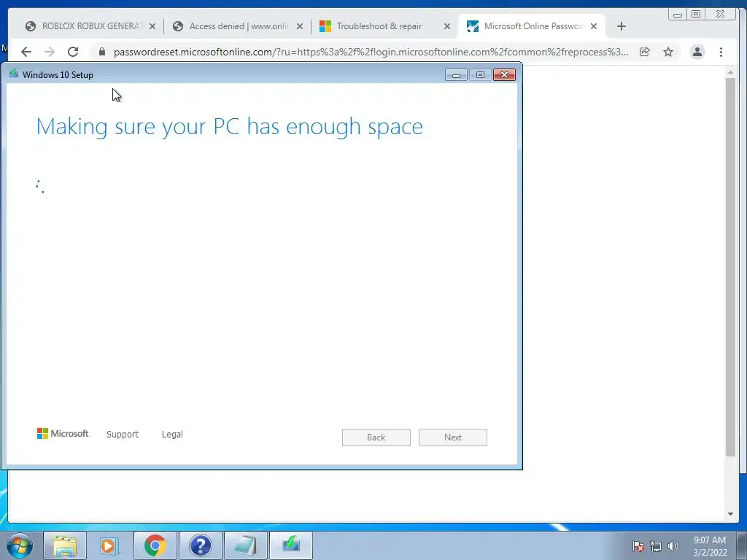Close the Access denied tab

[300, 27]
